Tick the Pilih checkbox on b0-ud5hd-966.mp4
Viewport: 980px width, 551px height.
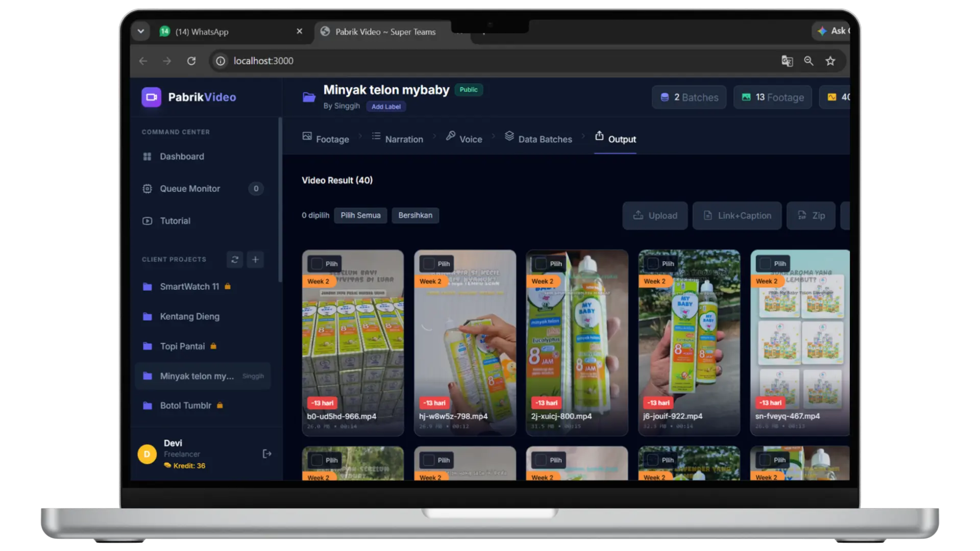click(x=317, y=264)
